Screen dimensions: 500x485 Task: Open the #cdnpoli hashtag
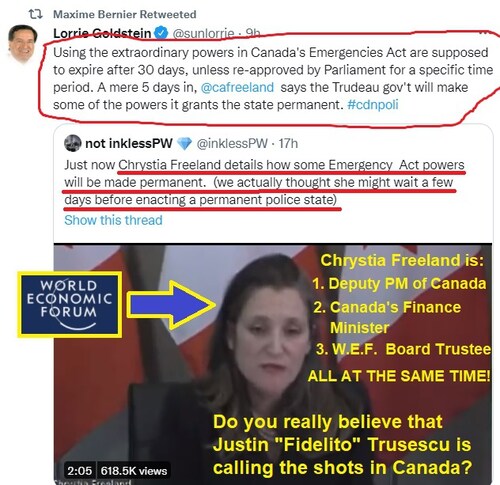pyautogui.click(x=373, y=105)
